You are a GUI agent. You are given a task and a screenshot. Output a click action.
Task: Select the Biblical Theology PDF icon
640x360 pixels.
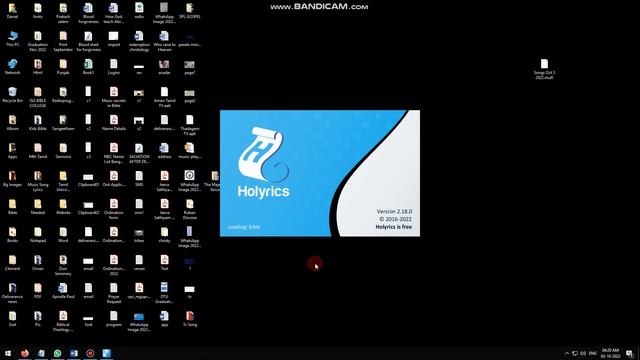(63, 322)
